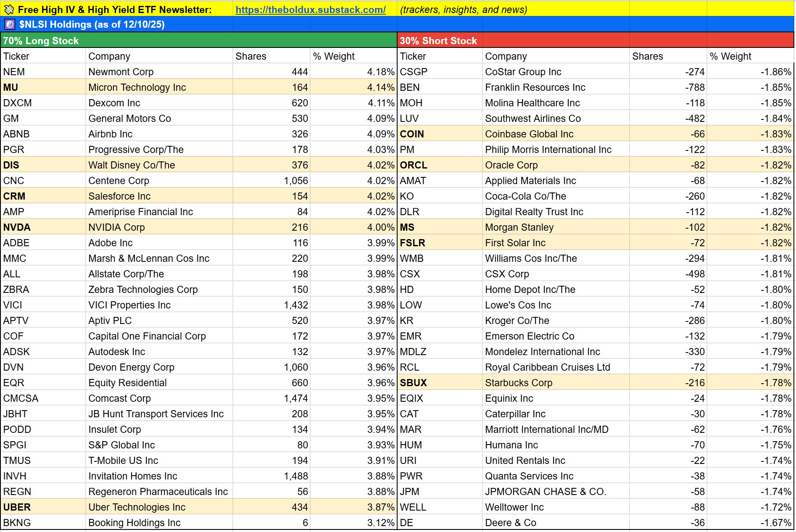Open the theboldux.substack.com newsletter link
796x532 pixels.
[x=311, y=10]
